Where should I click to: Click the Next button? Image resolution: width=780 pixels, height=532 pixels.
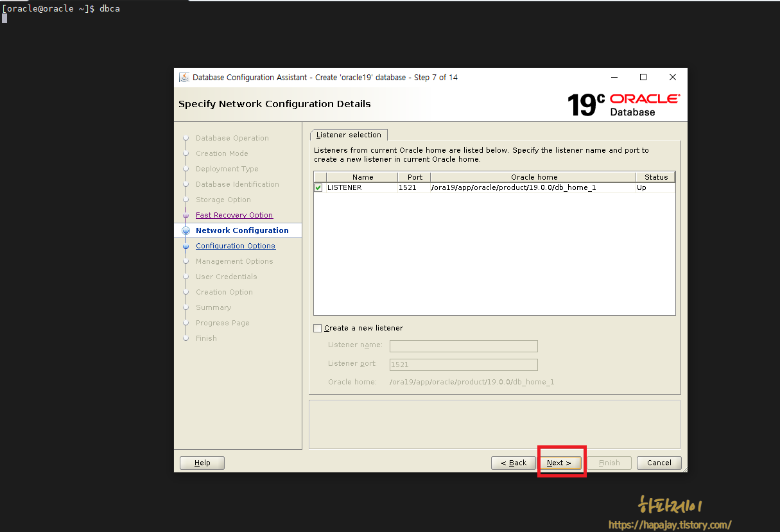[560, 463]
